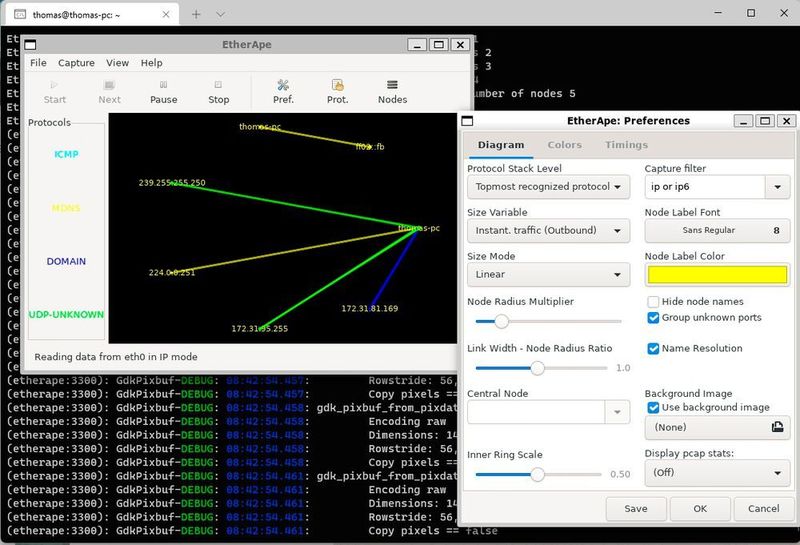The image size is (800, 545).
Task: Maximize the terminal window
Action: [751, 13]
